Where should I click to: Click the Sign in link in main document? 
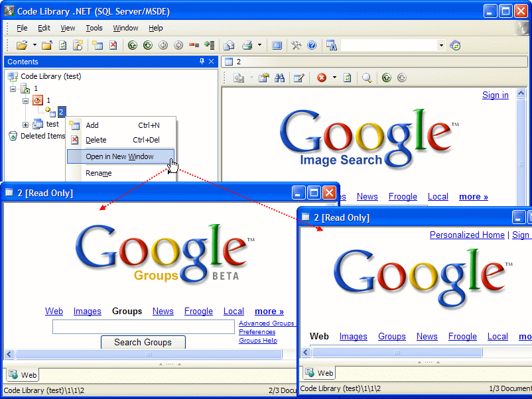click(496, 95)
